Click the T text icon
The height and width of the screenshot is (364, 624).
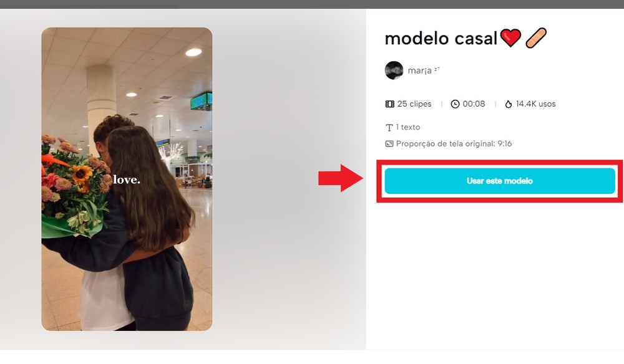389,128
